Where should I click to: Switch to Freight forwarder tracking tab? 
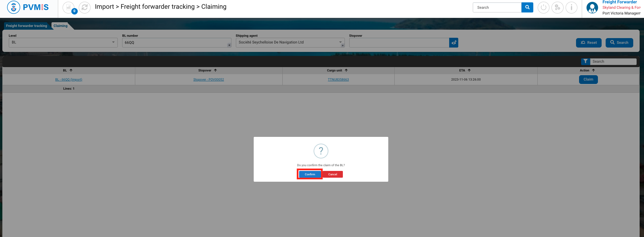[x=27, y=26]
